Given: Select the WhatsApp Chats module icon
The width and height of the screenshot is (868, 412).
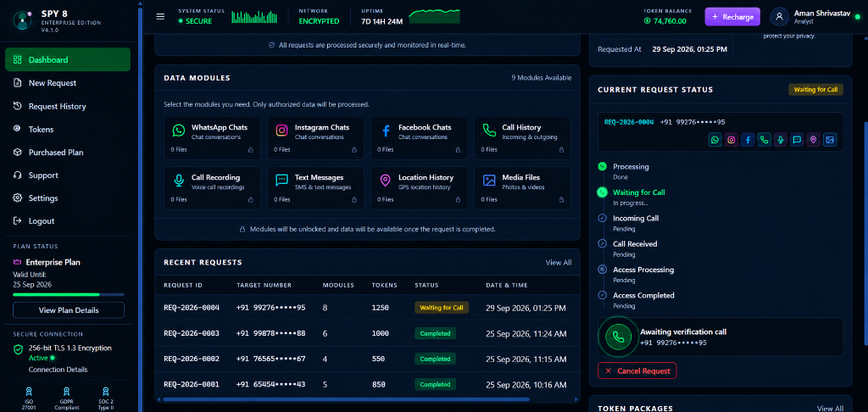Looking at the screenshot, I should (x=178, y=131).
